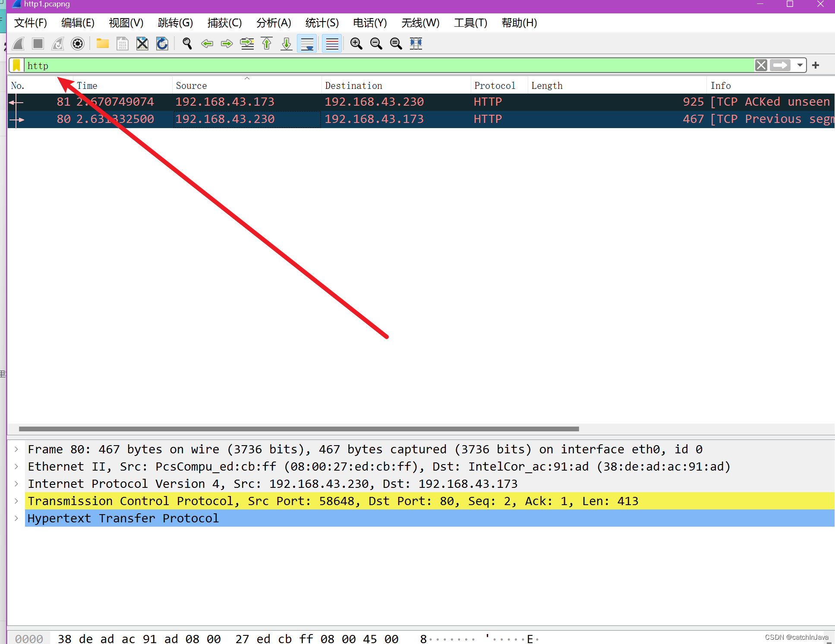Expand the Frame 80 details

pyautogui.click(x=16, y=449)
